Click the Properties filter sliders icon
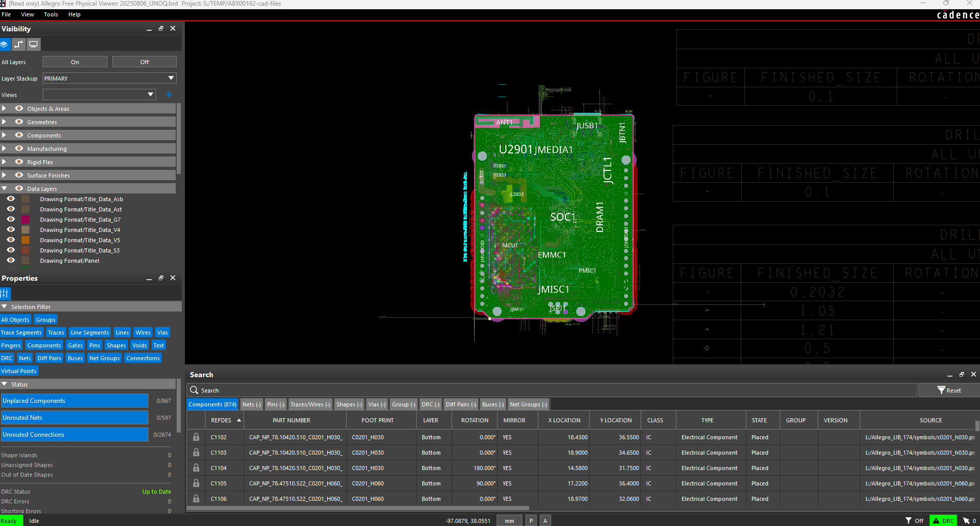 (5, 294)
